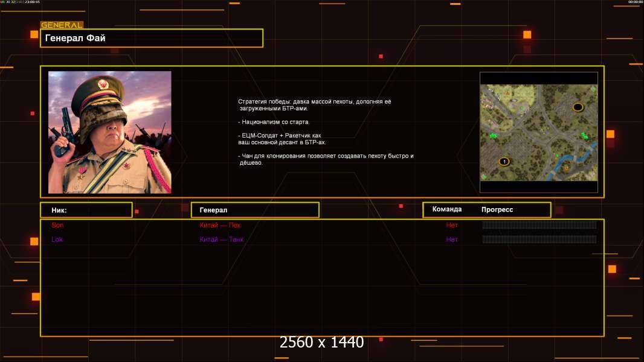Click the battlefield minimap preview
Viewport: 644px width, 362px height.
click(x=538, y=132)
